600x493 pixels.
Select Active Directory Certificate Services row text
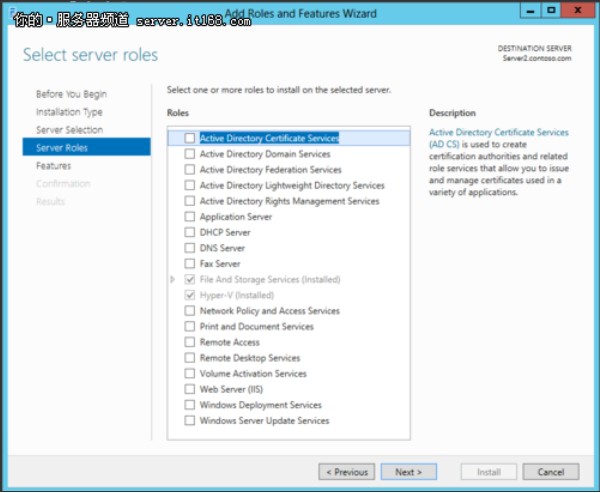[269, 138]
